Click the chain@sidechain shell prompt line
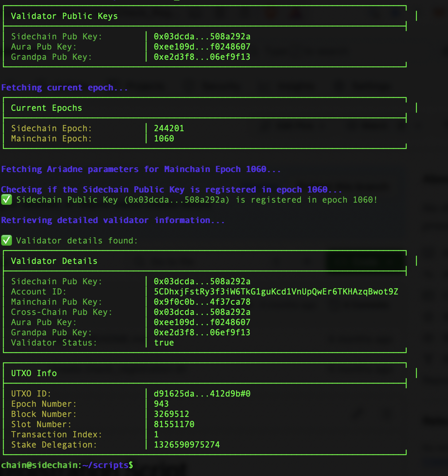The image size is (448, 476). (x=67, y=465)
